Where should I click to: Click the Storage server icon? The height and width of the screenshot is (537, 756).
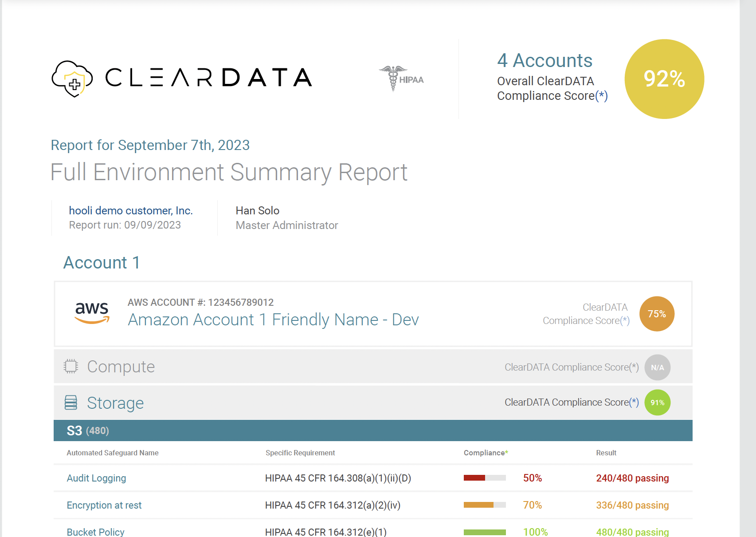click(x=71, y=403)
